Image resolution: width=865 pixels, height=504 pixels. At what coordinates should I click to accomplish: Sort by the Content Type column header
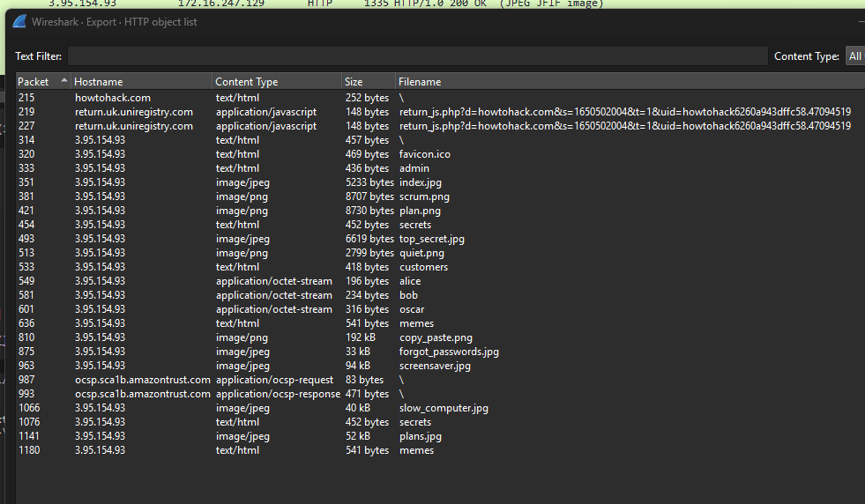point(277,82)
